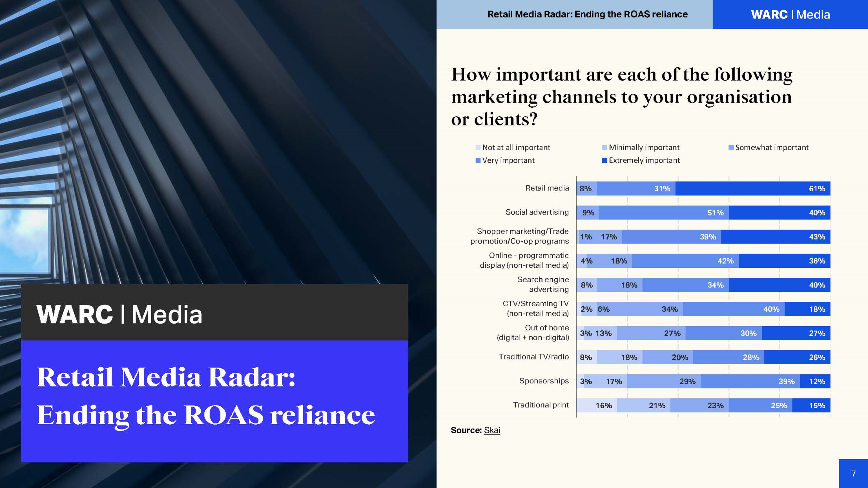Screen dimensions: 868x488
Task: Click the Somewhat important legend swatch
Action: click(731, 148)
